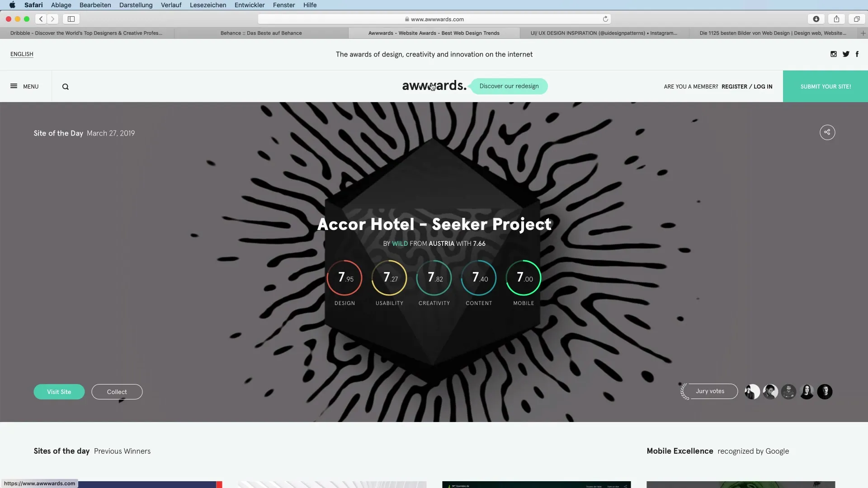Image resolution: width=868 pixels, height=488 pixels.
Task: Open the Apple menu
Action: click(12, 5)
